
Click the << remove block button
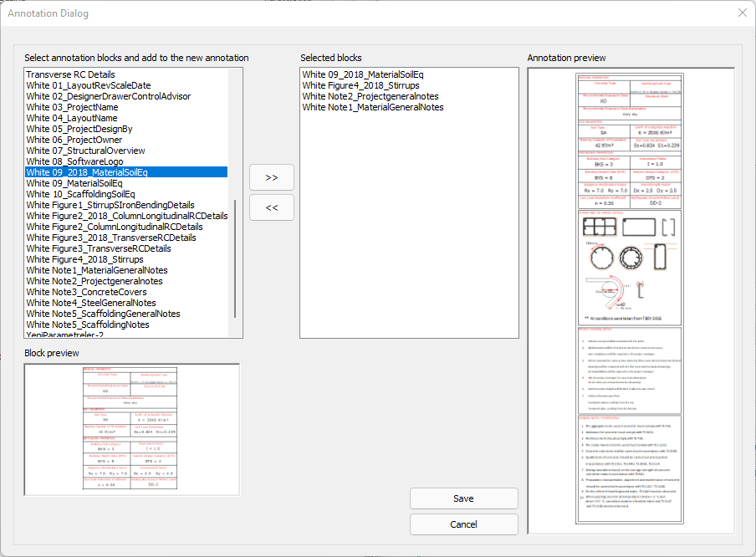tap(272, 207)
